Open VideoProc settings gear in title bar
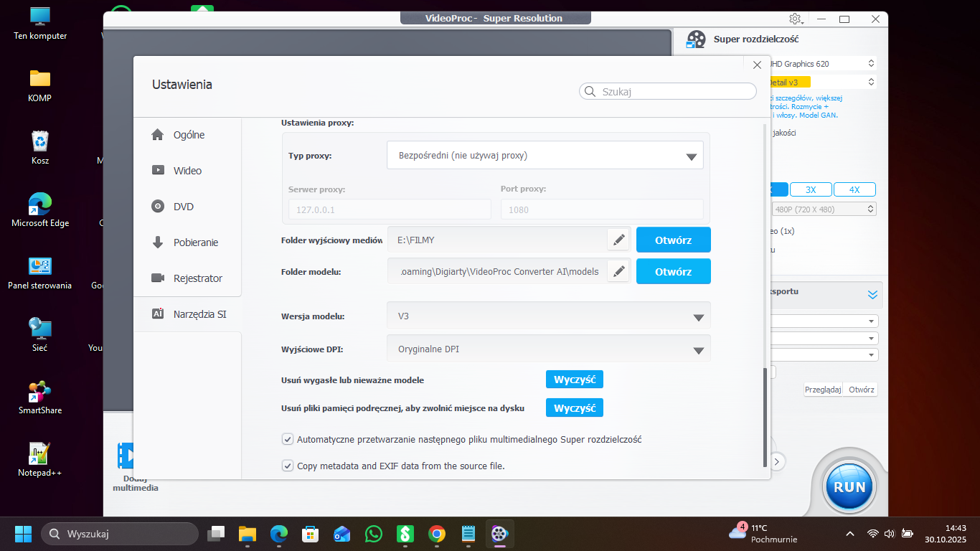This screenshot has width=980, height=551. (x=795, y=19)
